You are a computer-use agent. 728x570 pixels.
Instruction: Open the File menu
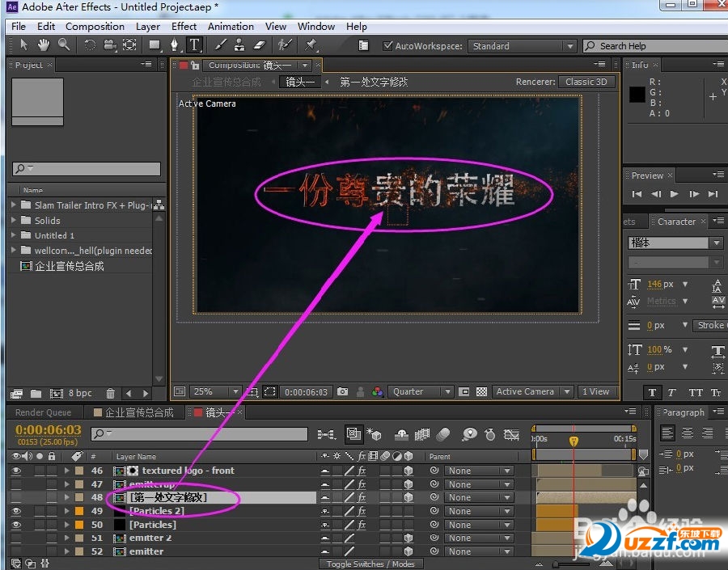(19, 27)
